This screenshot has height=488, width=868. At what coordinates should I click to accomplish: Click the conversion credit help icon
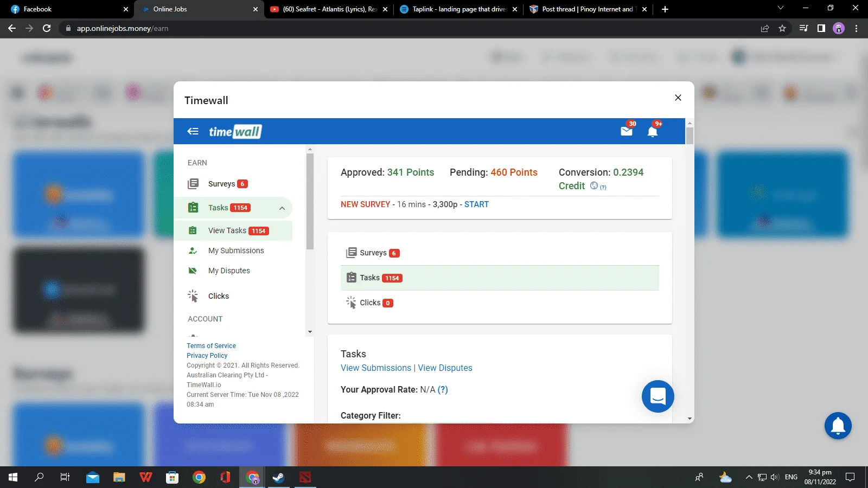tap(603, 187)
